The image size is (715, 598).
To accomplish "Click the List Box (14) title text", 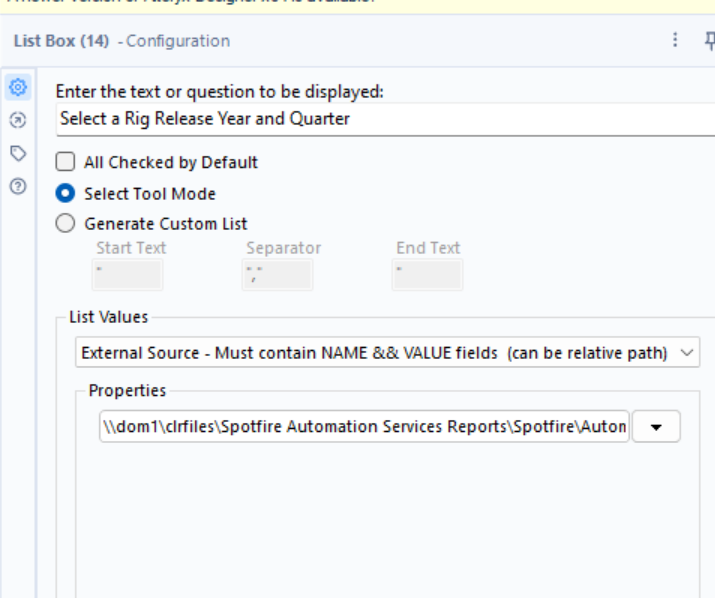I will pos(62,41).
